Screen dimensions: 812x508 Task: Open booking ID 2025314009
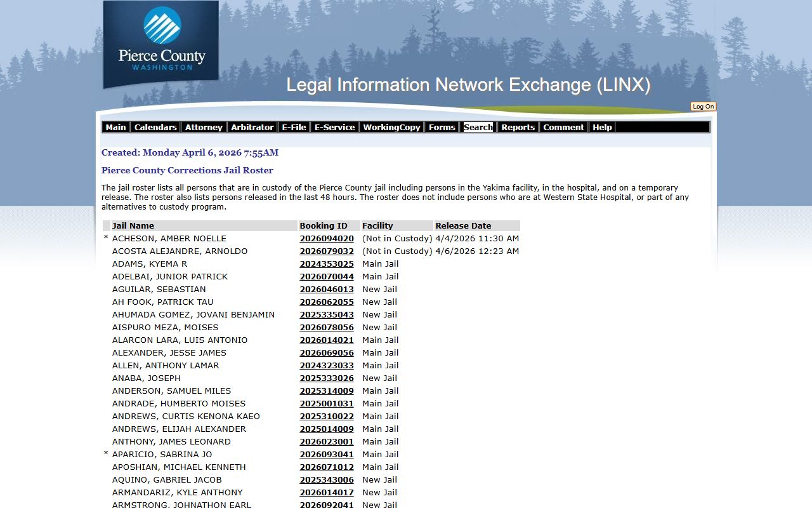(x=327, y=391)
